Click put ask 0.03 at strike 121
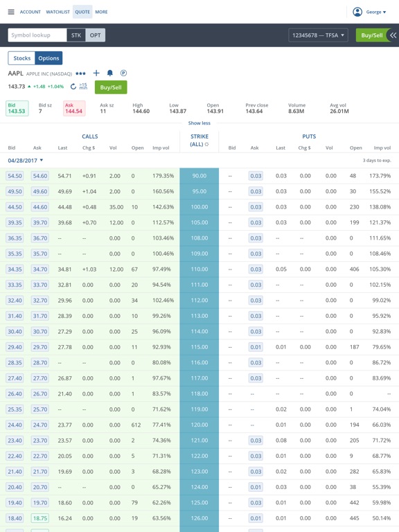The image size is (399, 532). click(x=256, y=441)
